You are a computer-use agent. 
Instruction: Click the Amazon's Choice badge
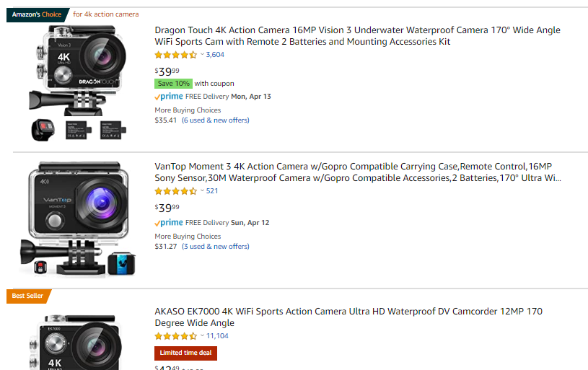point(37,14)
